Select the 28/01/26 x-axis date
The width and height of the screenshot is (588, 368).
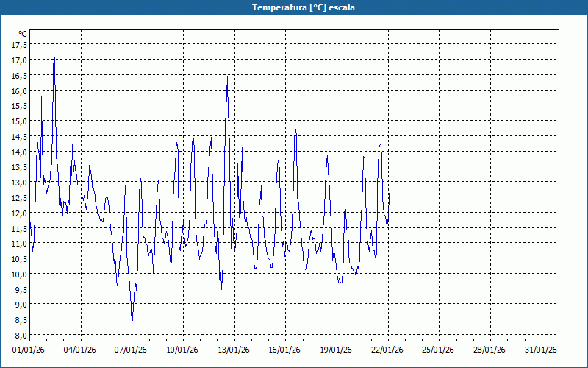pyautogui.click(x=490, y=350)
